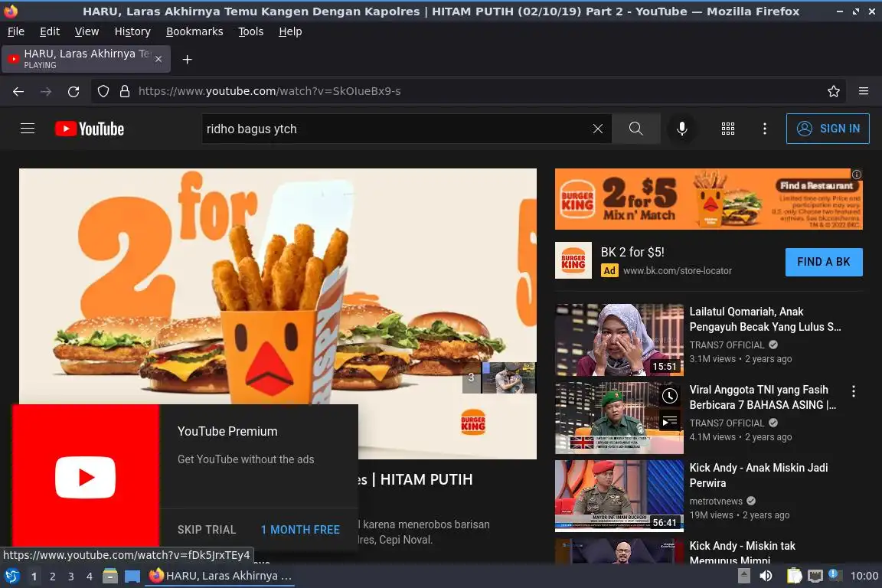The width and height of the screenshot is (882, 588).
Task: Open YouTube apps grid icon
Action: coord(728,129)
